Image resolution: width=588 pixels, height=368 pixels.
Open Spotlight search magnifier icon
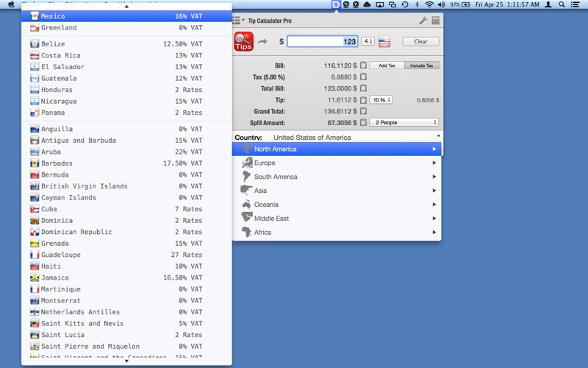(562, 4)
